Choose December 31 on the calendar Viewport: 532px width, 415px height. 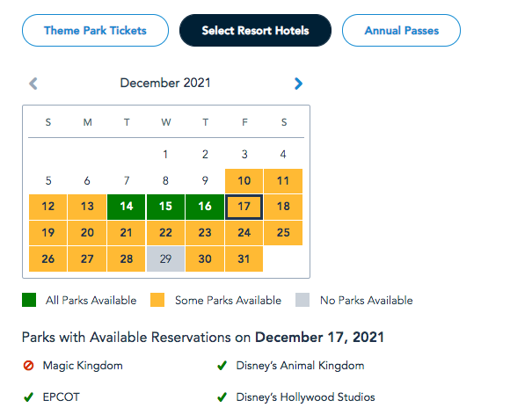tap(244, 258)
